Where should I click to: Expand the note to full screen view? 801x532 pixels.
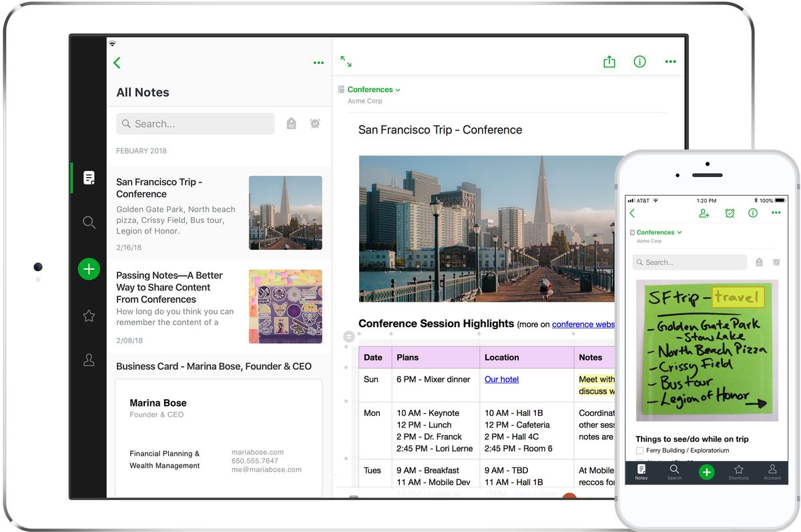click(x=346, y=61)
